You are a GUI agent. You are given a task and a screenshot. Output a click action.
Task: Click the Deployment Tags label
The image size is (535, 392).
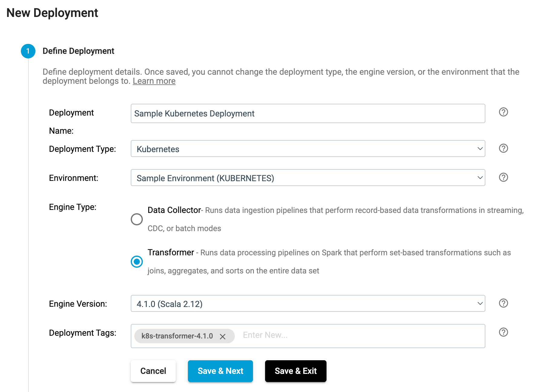coord(83,333)
